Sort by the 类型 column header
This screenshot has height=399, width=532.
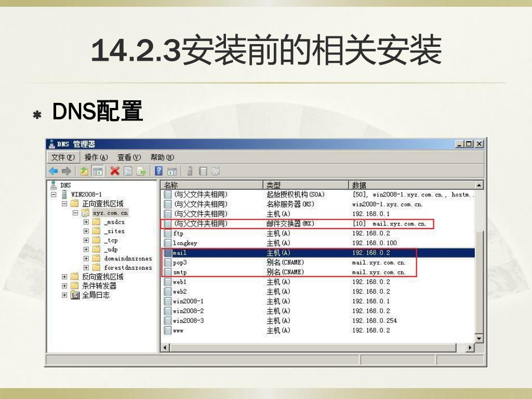coord(306,185)
